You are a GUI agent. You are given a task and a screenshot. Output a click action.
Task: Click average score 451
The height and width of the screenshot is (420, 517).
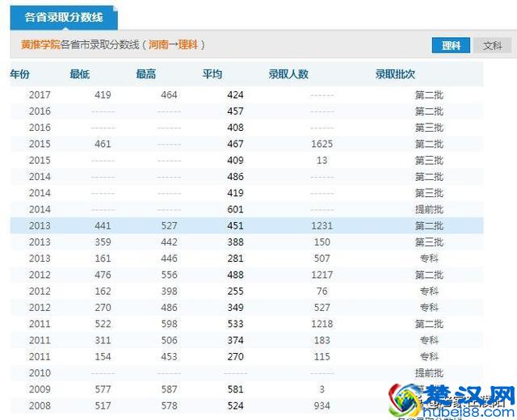point(235,226)
